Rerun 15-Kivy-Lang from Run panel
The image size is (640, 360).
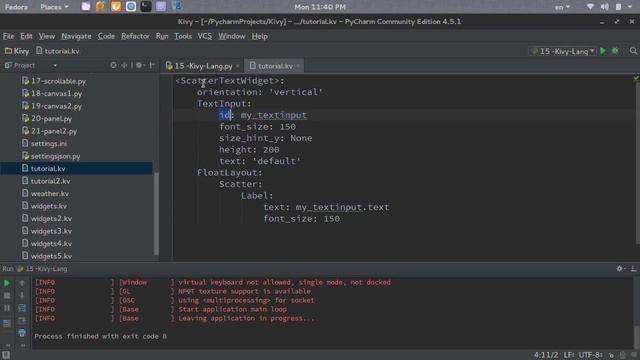click(7, 283)
